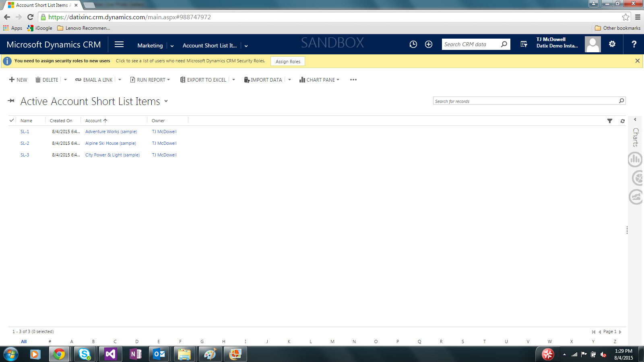This screenshot has height=362, width=644.
Task: Open OneNote from the taskbar
Action: click(x=136, y=354)
